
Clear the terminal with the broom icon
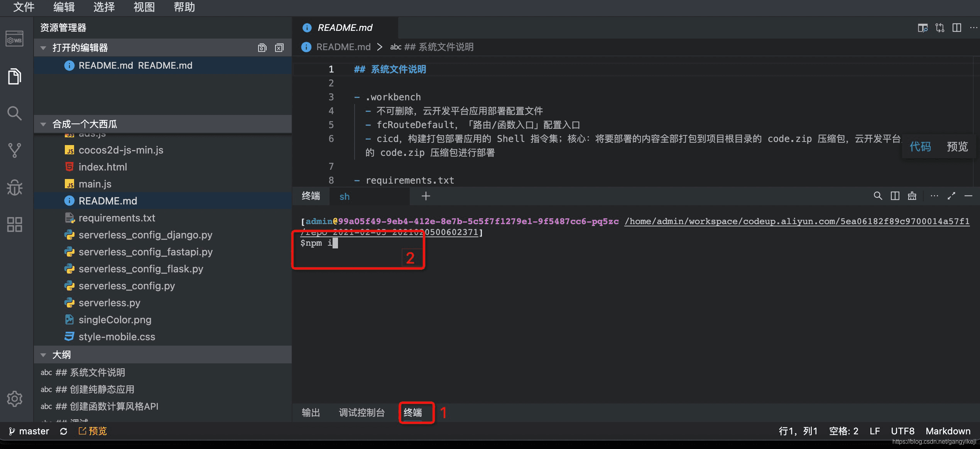(x=912, y=196)
